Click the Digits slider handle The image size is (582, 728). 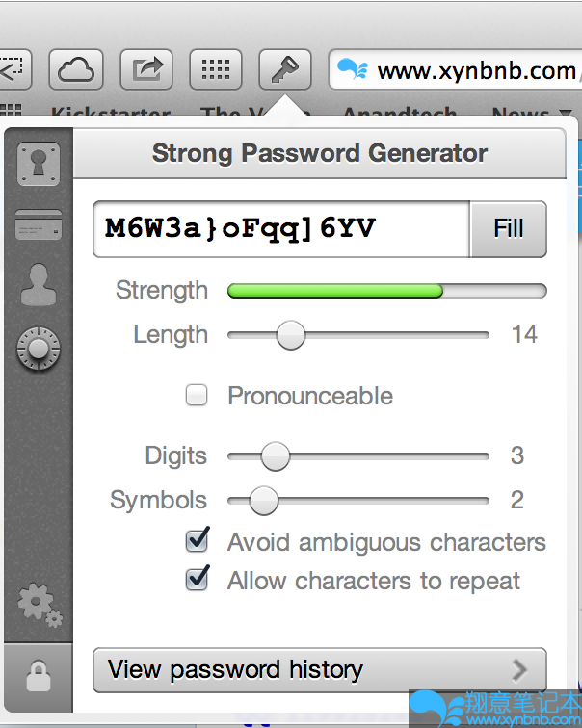[276, 455]
